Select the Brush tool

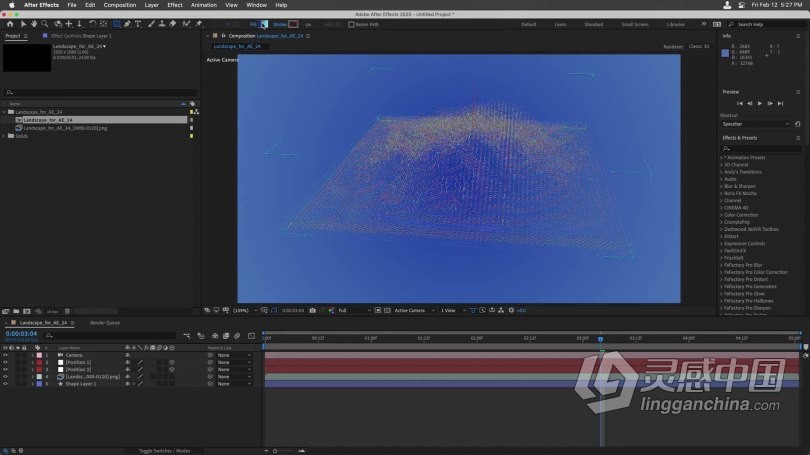pyautogui.click(x=151, y=24)
